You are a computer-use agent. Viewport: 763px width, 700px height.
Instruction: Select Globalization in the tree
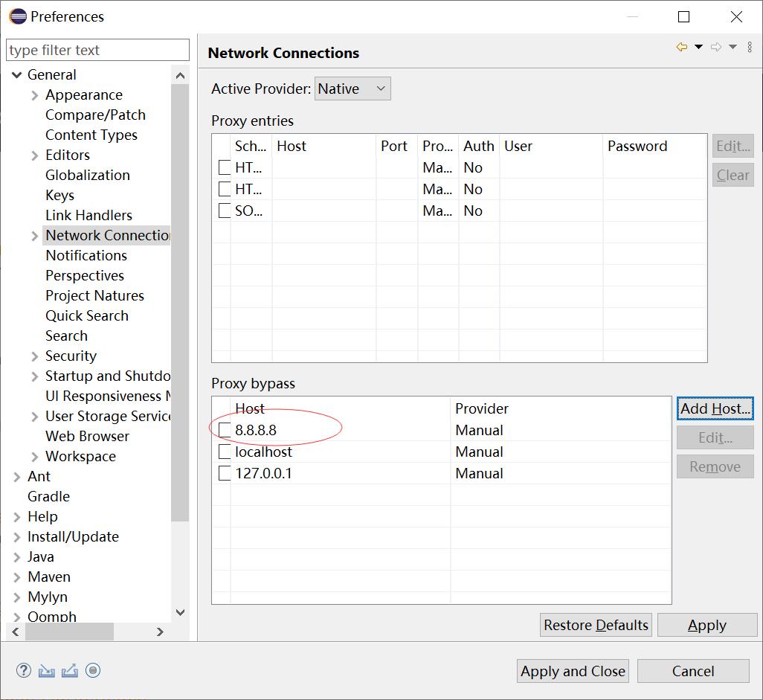(88, 175)
